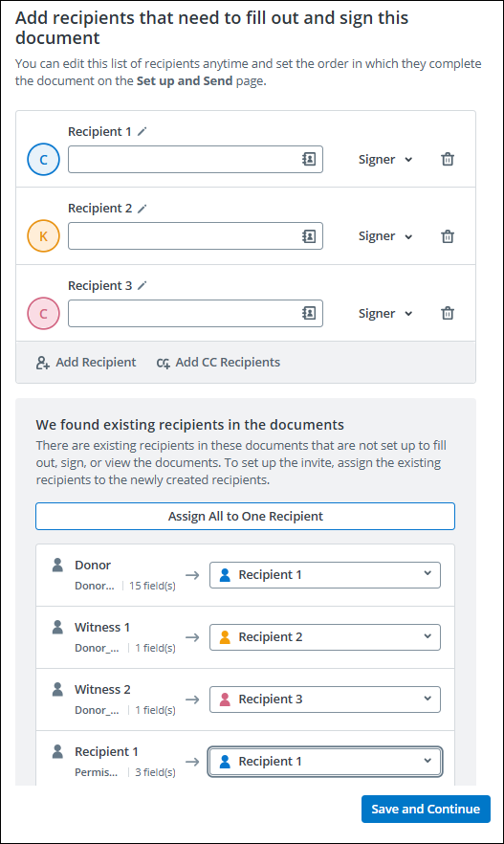
Task: Focus the Recipient 3 email input field
Action: [195, 313]
